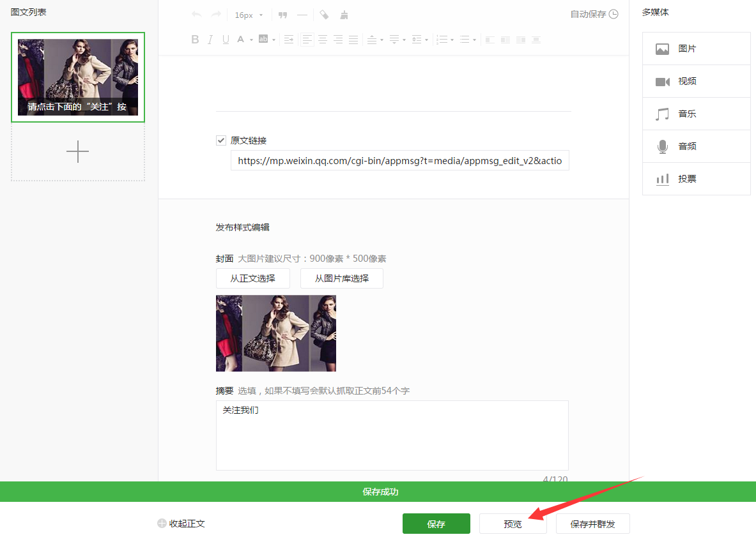Open the font color dropdown arrow
Viewport: 756px width, 544px height.
tap(251, 40)
